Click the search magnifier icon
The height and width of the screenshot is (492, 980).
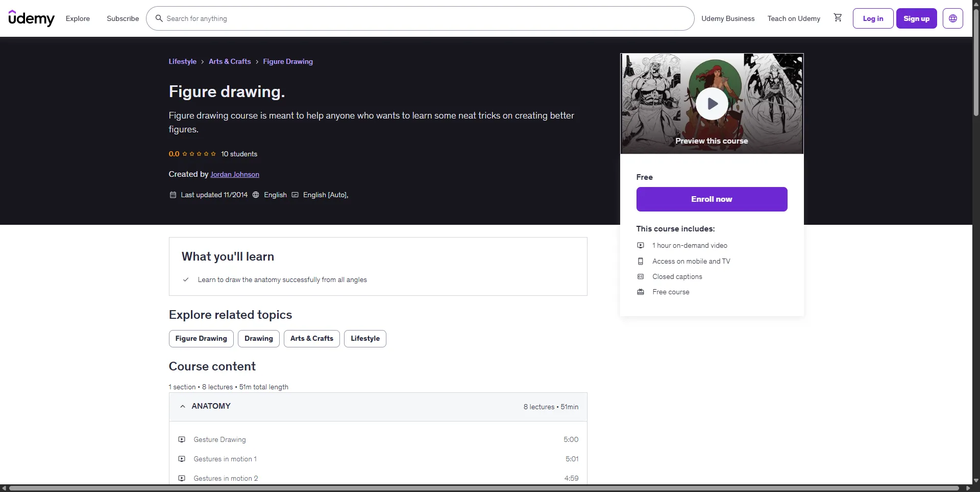tap(159, 18)
